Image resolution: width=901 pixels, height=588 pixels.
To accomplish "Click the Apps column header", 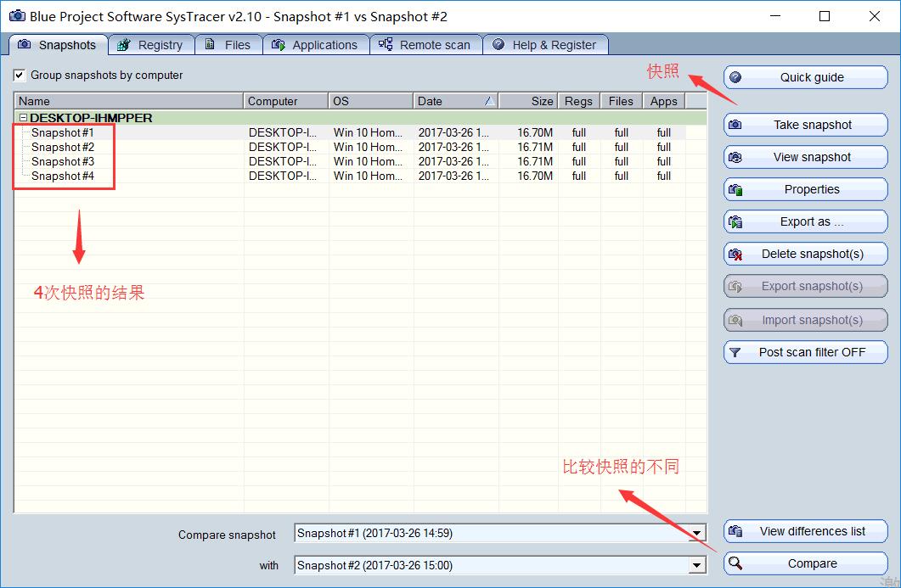I will pos(664,101).
